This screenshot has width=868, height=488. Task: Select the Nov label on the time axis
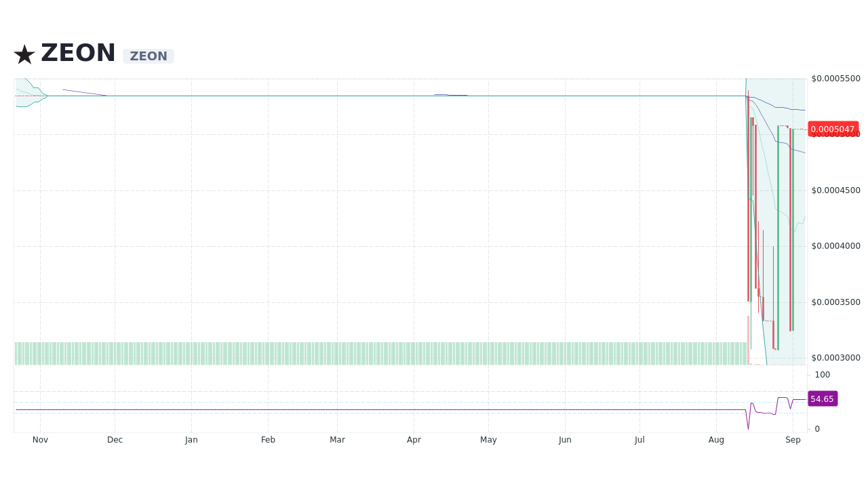click(x=40, y=439)
